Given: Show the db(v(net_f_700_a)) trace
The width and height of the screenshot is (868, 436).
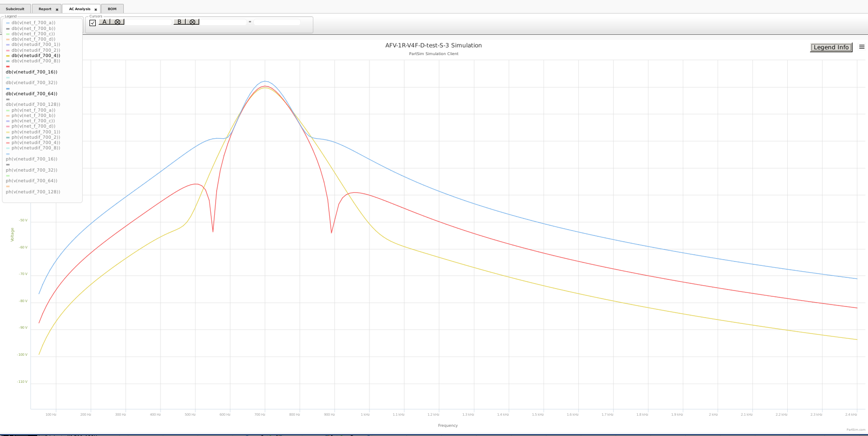Looking at the screenshot, I should [x=33, y=23].
